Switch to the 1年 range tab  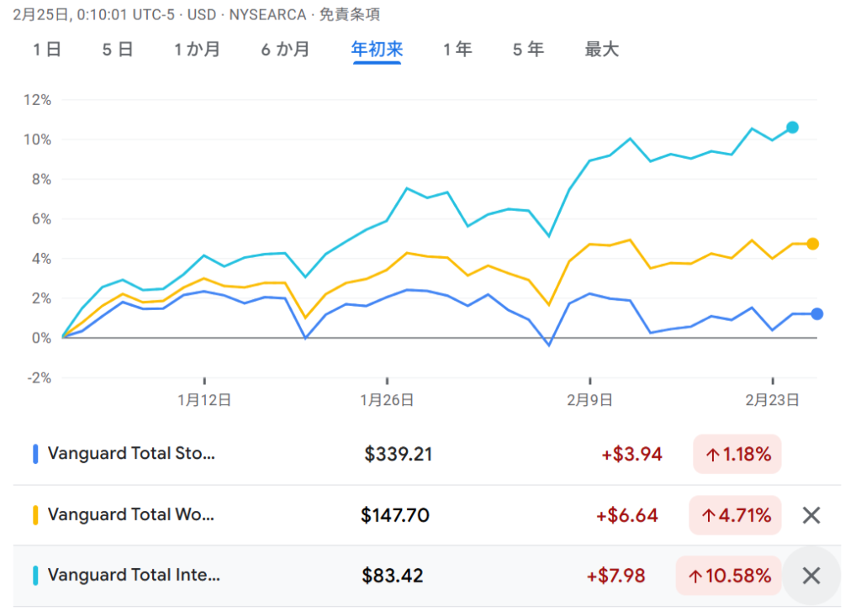457,50
